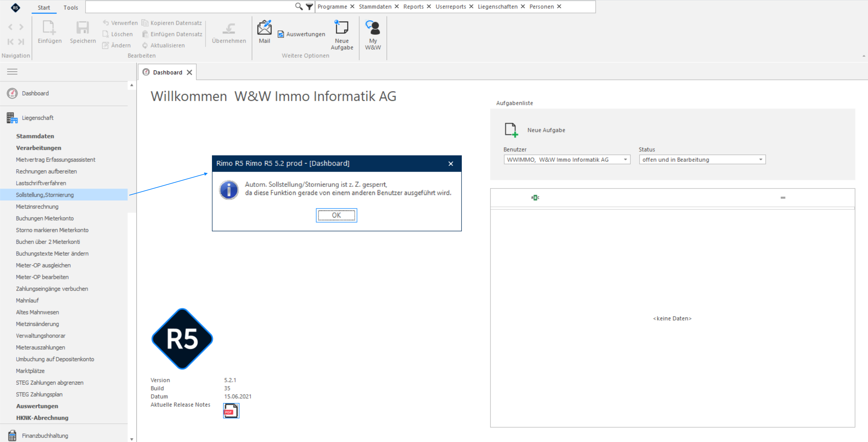Collapse the ribbon with corner arrow
Screen dimensions: 868x442
point(864,56)
